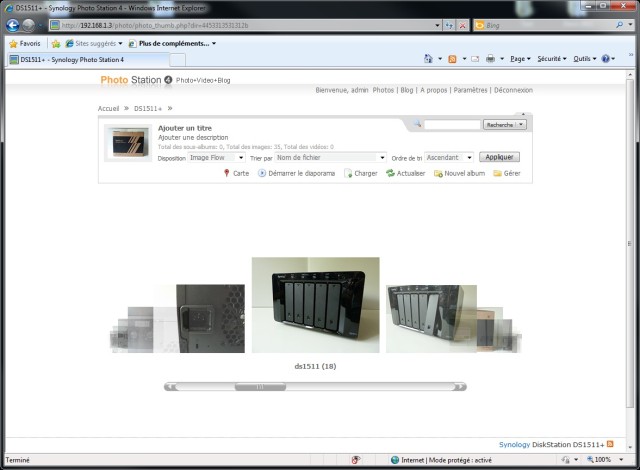This screenshot has width=640, height=470.
Task: Click the refresh icon beside address bar
Action: 449,25
